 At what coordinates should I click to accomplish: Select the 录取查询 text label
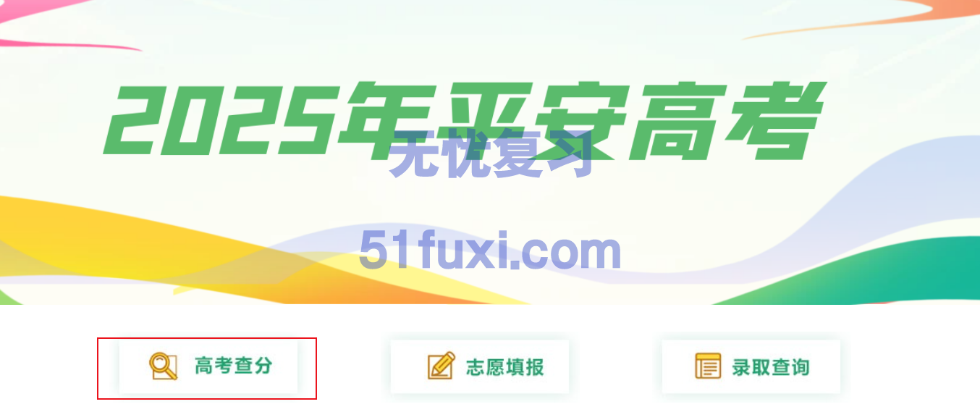[x=770, y=367]
